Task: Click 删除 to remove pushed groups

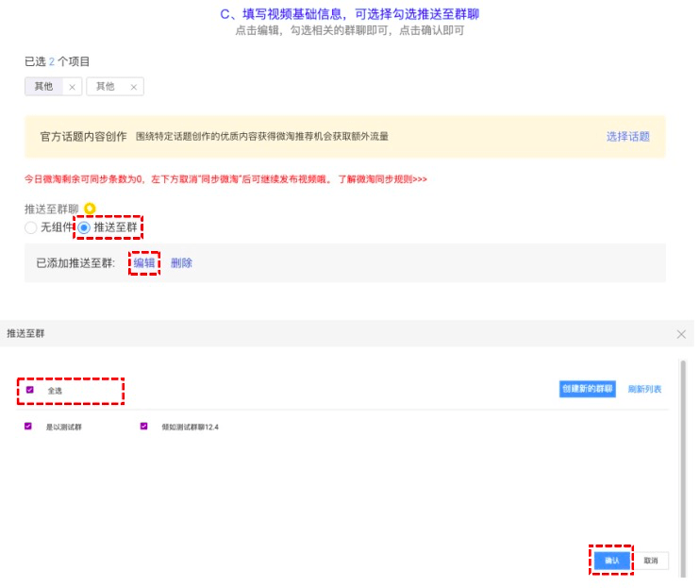Action: 181,262
